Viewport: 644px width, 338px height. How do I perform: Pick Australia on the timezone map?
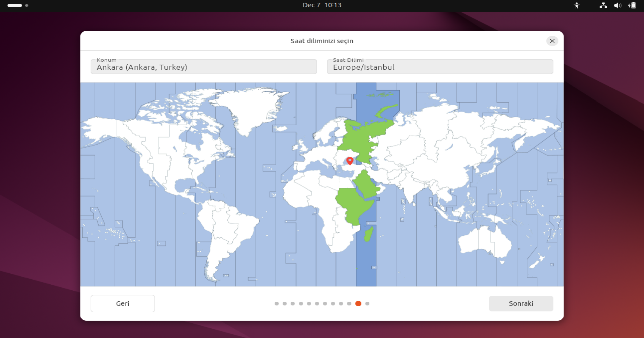[x=483, y=241]
